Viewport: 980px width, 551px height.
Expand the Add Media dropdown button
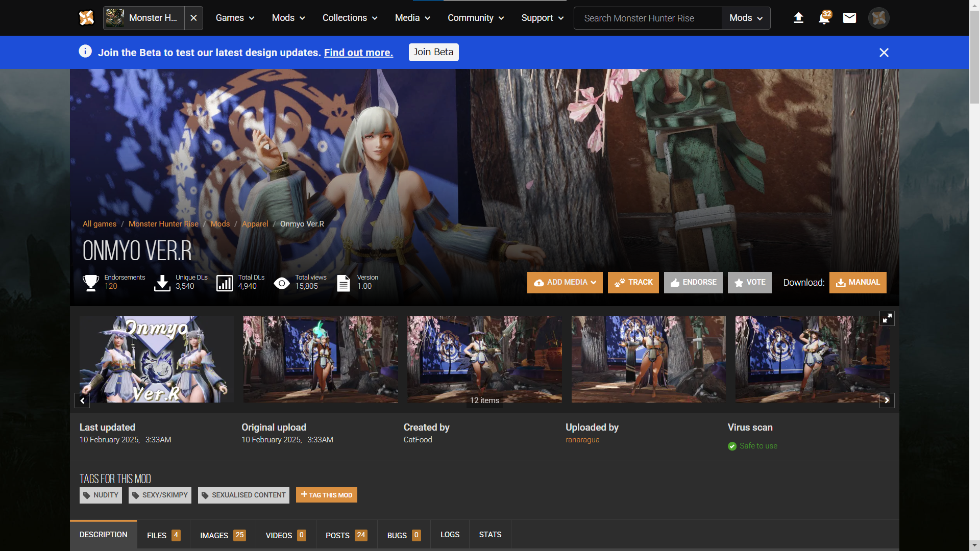coord(565,283)
